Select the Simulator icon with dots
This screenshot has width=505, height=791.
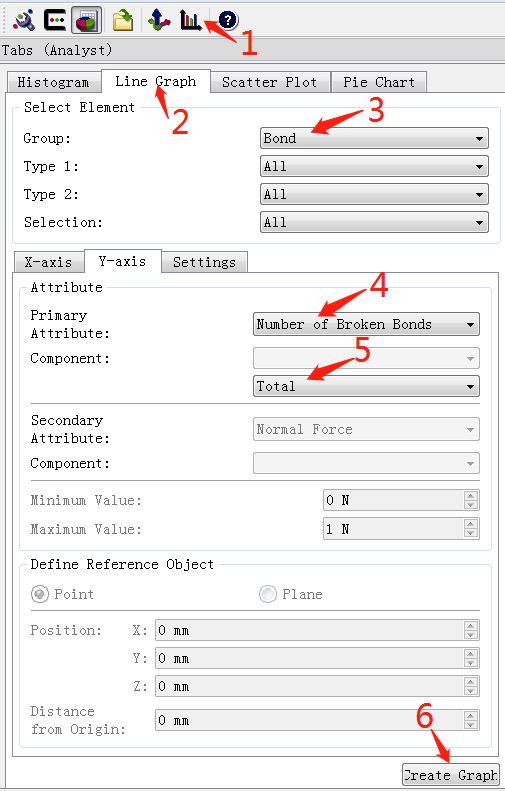click(55, 20)
